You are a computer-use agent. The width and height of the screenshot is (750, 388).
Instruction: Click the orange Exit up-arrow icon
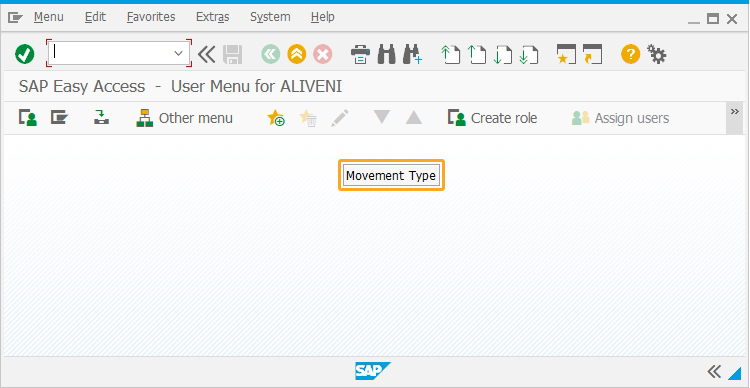click(297, 54)
